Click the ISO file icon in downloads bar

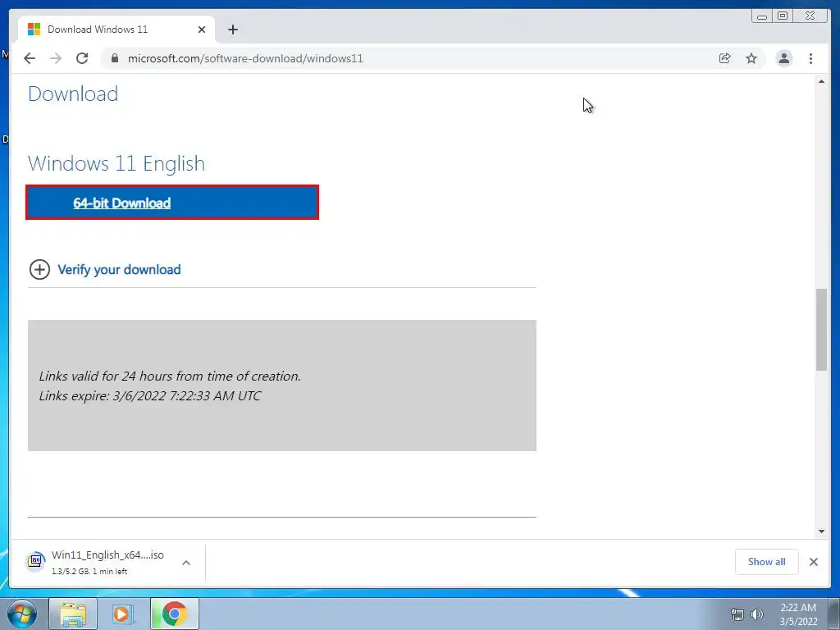(x=35, y=561)
